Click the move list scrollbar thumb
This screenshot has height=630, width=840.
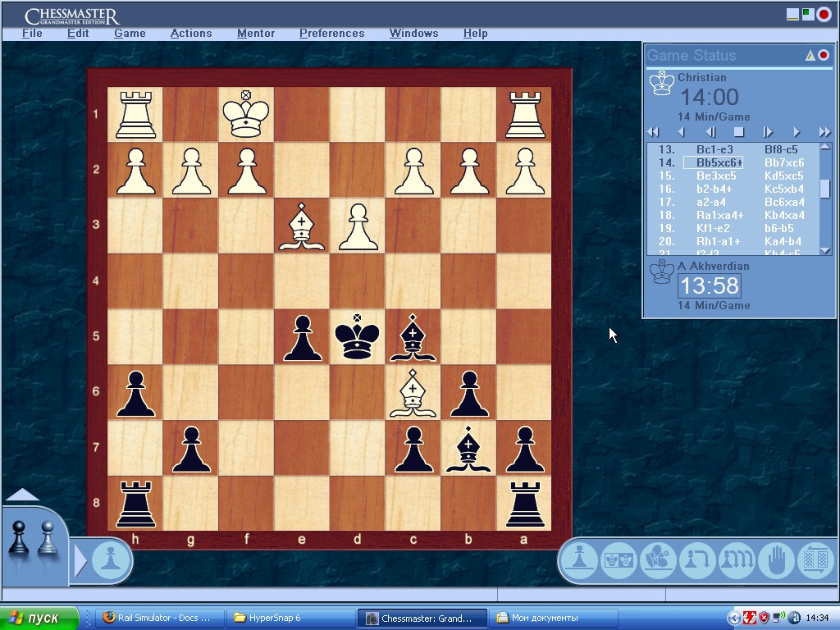tap(825, 188)
